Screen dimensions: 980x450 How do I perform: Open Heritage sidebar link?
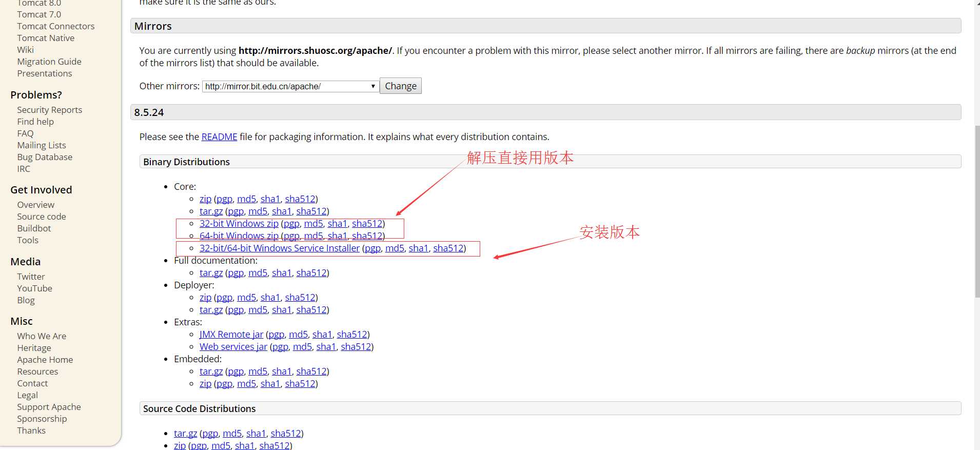coord(34,348)
